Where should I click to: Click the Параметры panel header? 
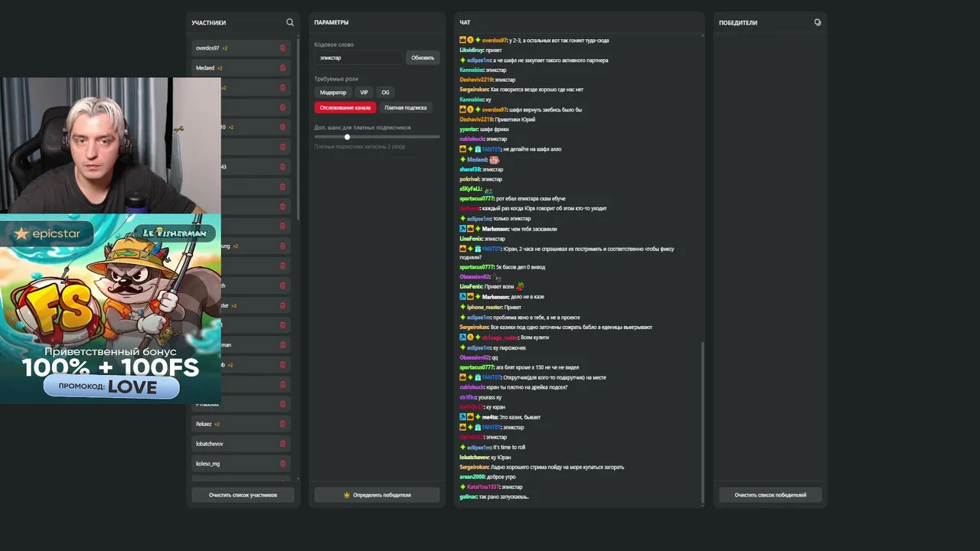(x=332, y=23)
